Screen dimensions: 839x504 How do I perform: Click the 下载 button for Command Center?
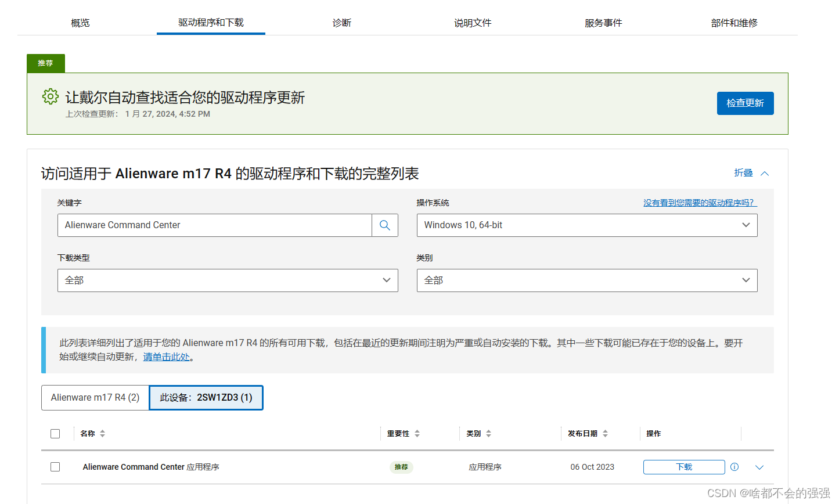pos(684,467)
